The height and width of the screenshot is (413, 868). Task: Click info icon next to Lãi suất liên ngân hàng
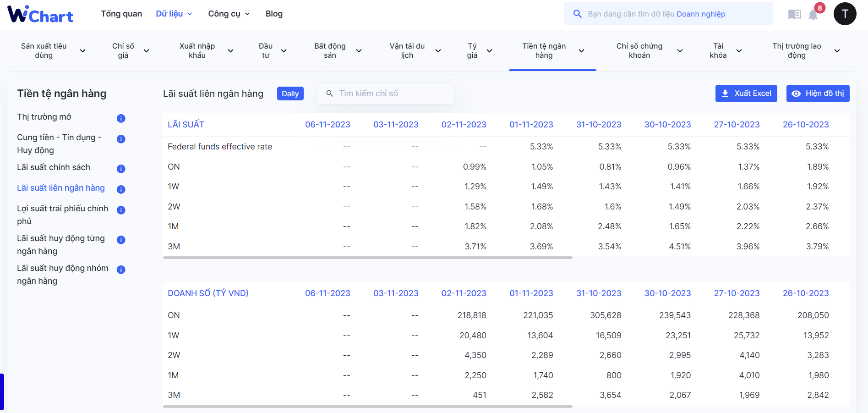tap(121, 189)
